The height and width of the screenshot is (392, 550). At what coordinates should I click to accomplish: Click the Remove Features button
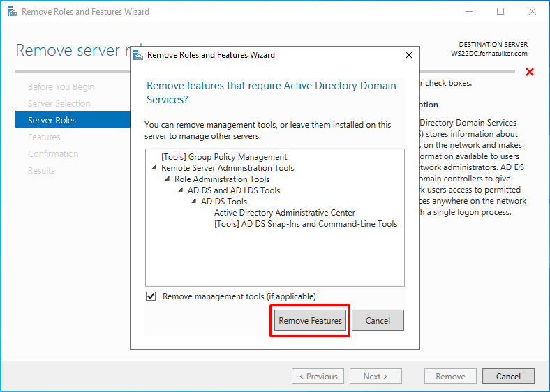click(x=310, y=320)
